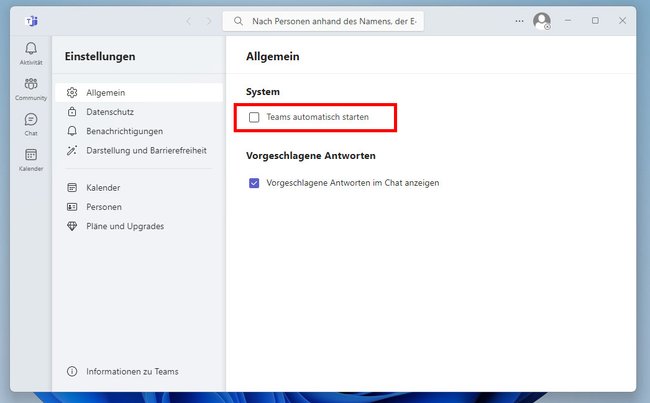
Task: Click the gear icon next to Allgemein
Action: tap(72, 92)
